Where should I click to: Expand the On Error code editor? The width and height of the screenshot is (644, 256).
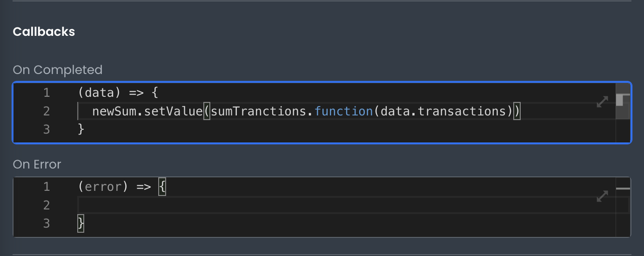click(602, 196)
